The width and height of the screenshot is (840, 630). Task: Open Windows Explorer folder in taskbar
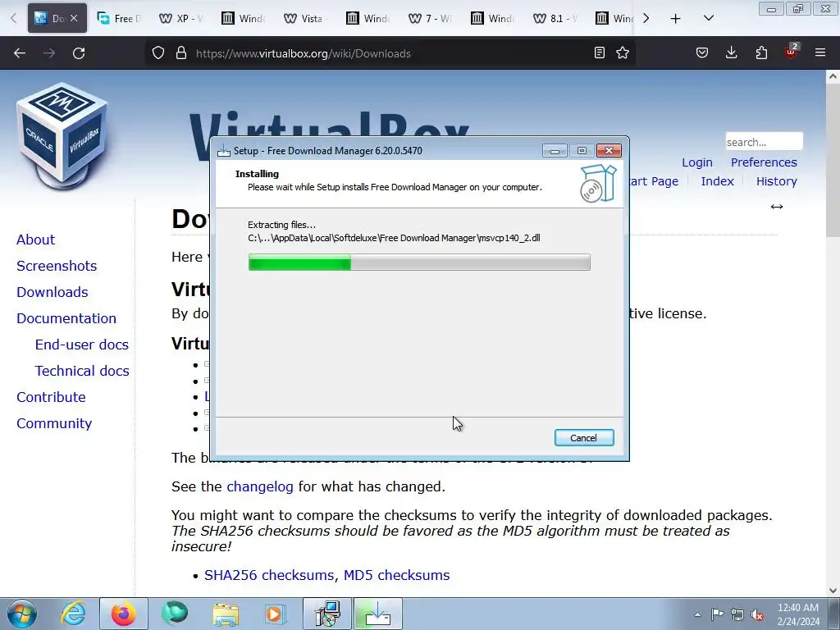[226, 614]
